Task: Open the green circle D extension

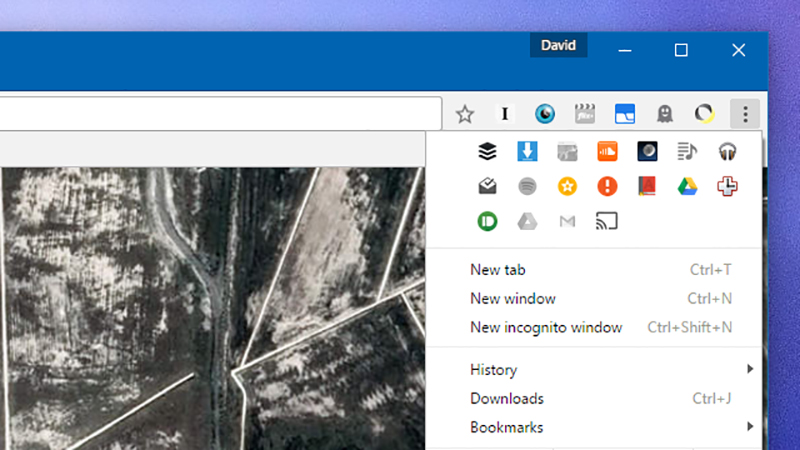Action: click(x=487, y=221)
